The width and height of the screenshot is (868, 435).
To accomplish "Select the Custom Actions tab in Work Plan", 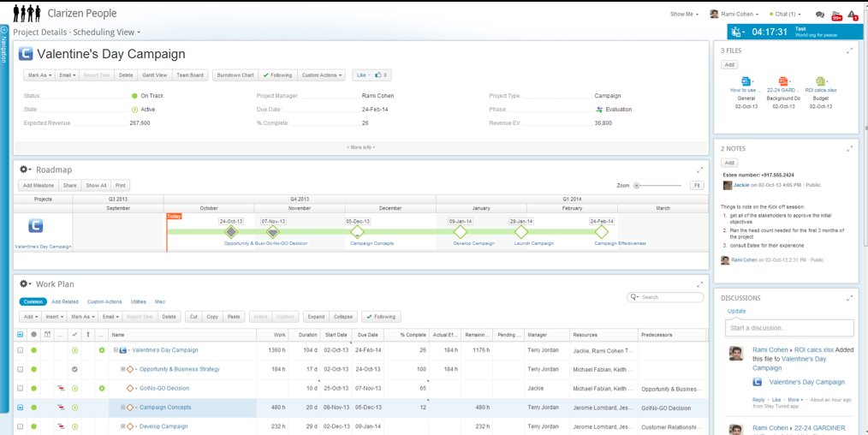I will coord(104,301).
